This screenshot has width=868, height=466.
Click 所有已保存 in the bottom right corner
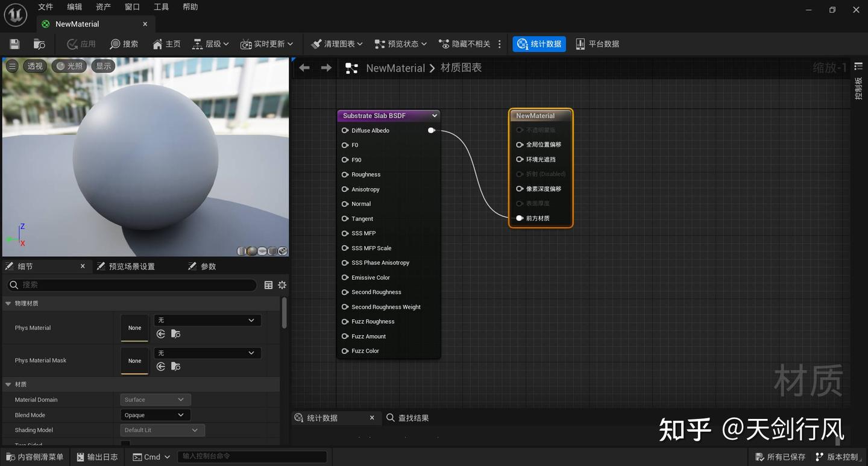click(x=780, y=457)
